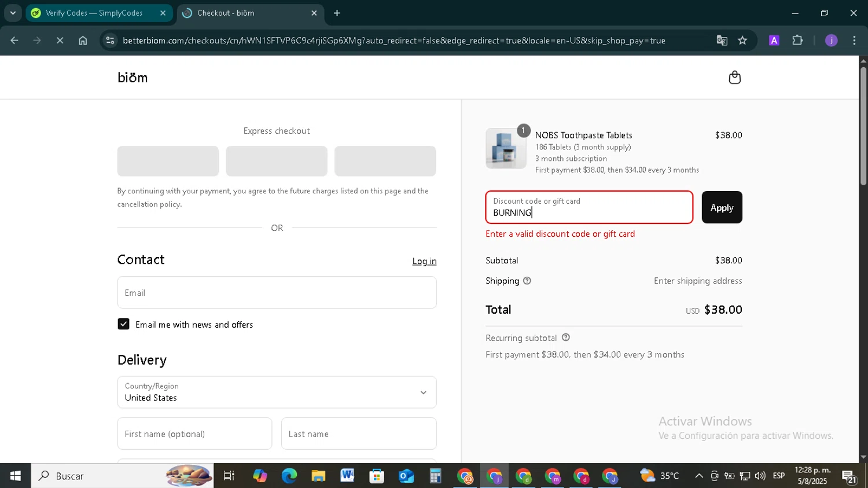This screenshot has width=868, height=488.
Task: Click the address bar URL text
Action: pyautogui.click(x=393, y=41)
